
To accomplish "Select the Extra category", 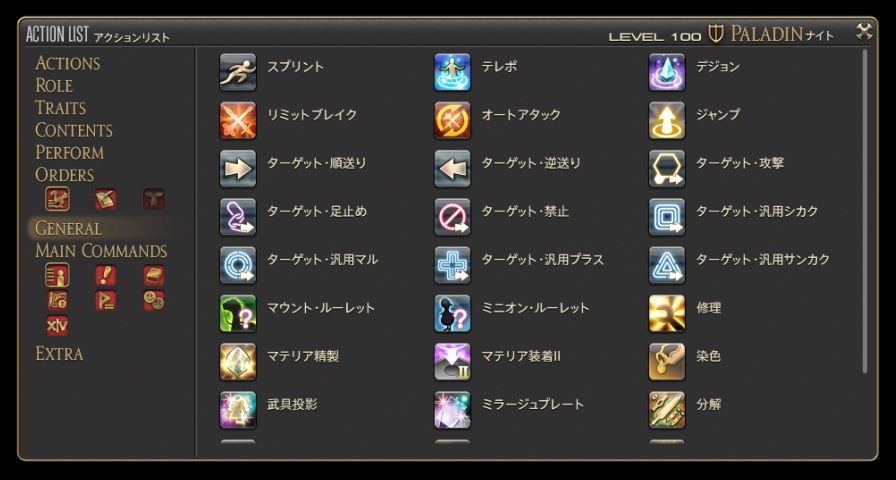I will [59, 354].
